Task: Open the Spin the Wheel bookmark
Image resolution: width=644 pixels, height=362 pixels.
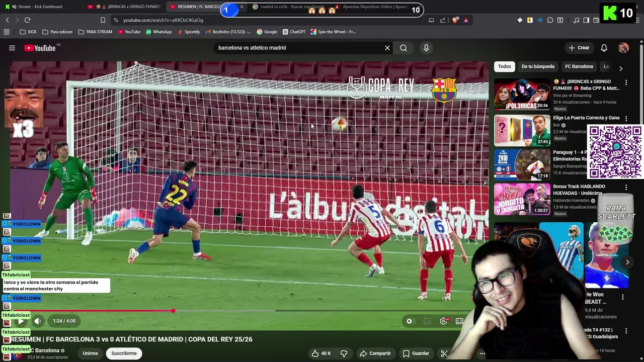Action: 333,32
